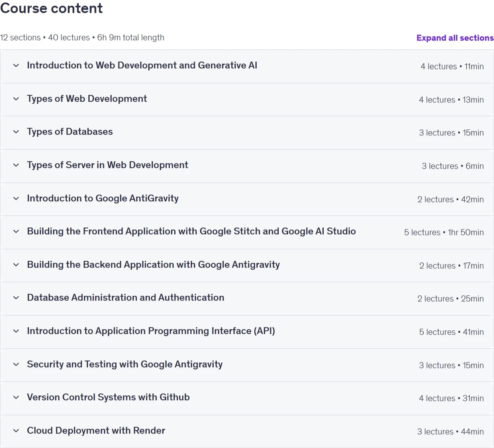494x448 pixels.
Task: Select the Types of Web Development title
Action: tap(87, 98)
